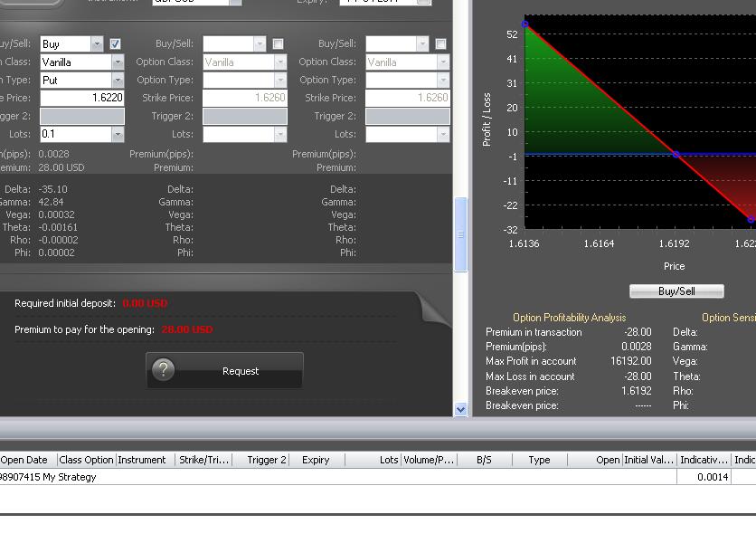Sort by the Volume/P... column header
The height and width of the screenshot is (543, 756).
[429, 460]
